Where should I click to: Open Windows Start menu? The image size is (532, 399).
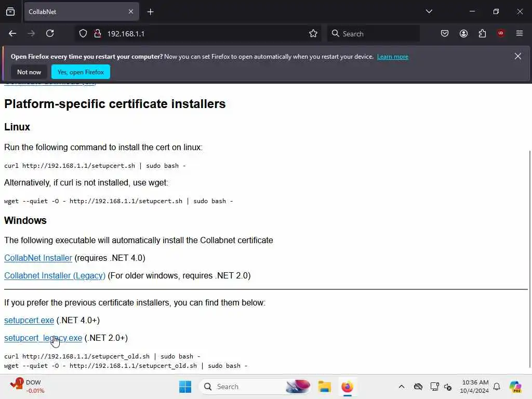(185, 387)
